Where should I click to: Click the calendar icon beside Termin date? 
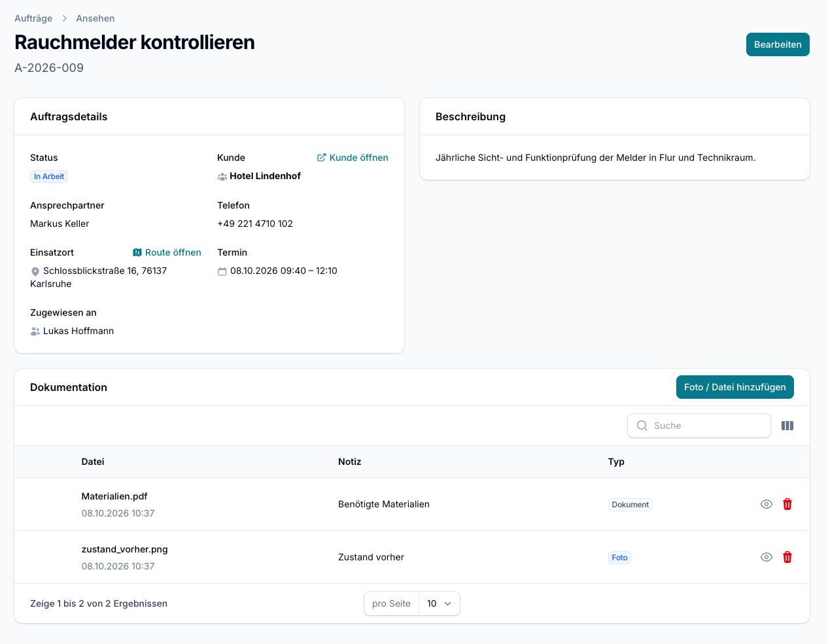222,271
